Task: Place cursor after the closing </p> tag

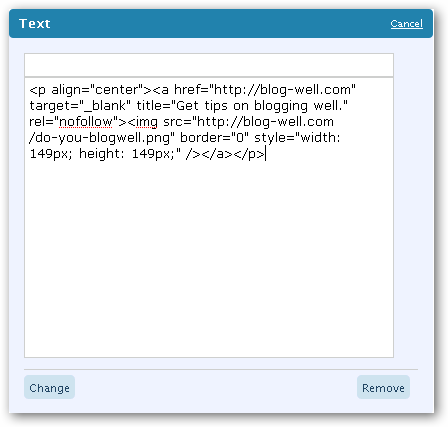Action: click(x=265, y=154)
